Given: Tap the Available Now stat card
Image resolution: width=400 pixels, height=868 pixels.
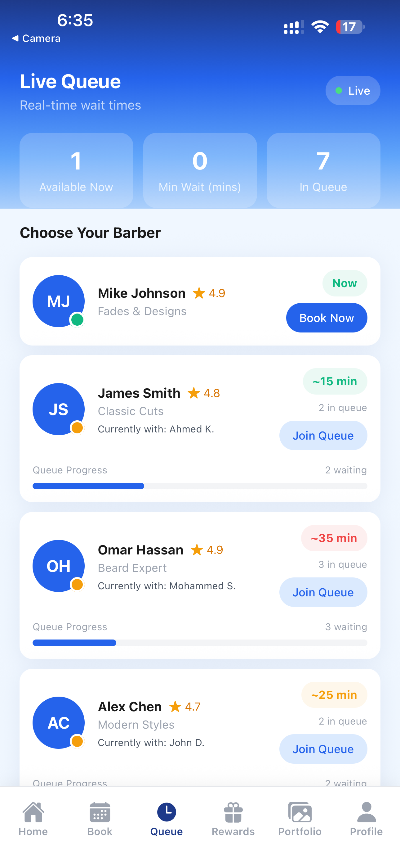Looking at the screenshot, I should point(76,170).
